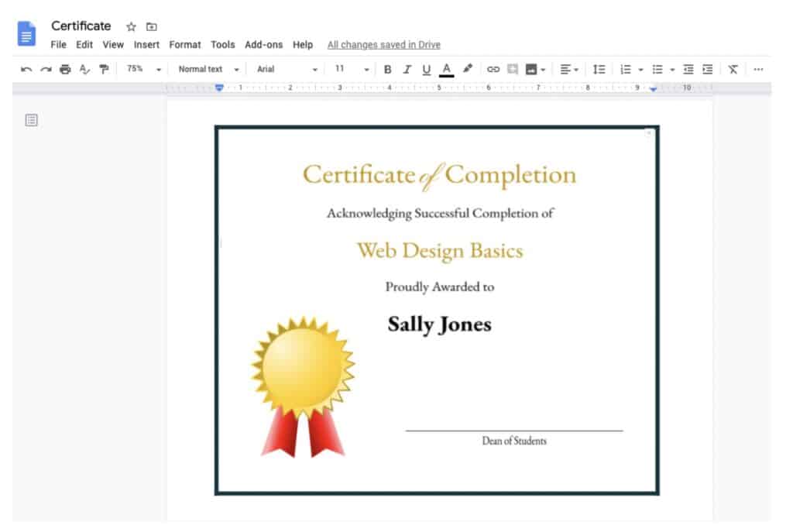Star the Certificate document
This screenshot has height=532, width=793.
[x=130, y=26]
